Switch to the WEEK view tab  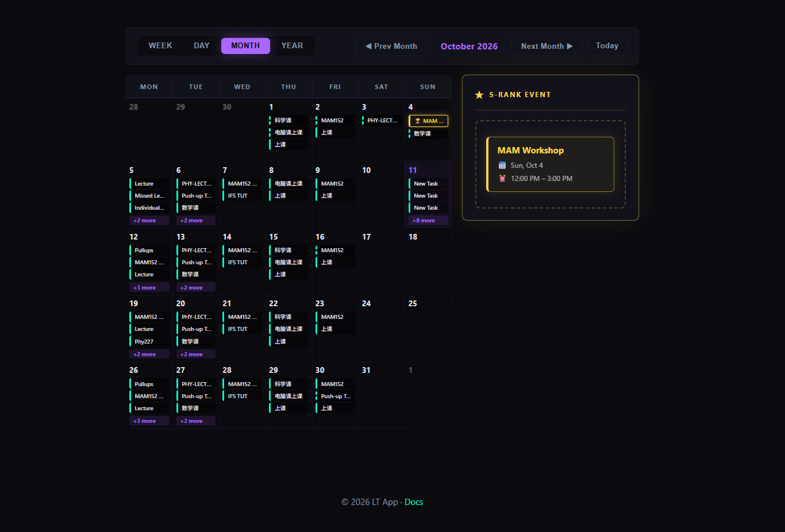[x=160, y=46]
